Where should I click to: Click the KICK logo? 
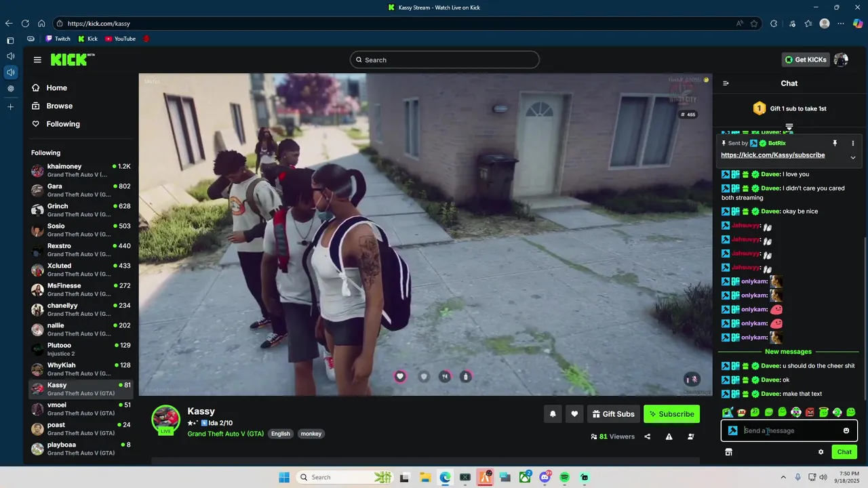coord(72,60)
